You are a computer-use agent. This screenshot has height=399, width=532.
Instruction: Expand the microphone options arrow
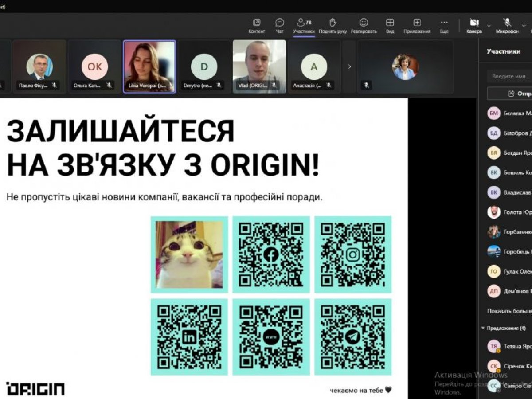524,26
